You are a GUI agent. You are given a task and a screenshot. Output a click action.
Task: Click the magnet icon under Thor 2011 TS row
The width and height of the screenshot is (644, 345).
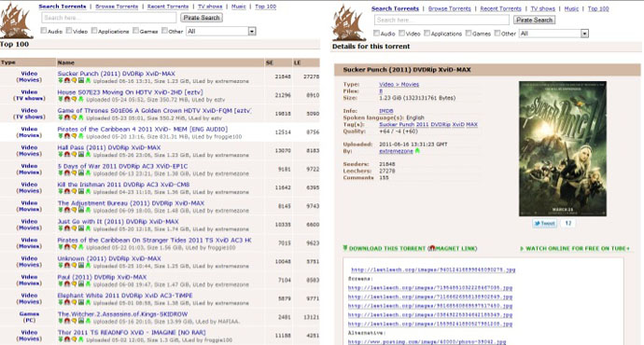point(67,339)
